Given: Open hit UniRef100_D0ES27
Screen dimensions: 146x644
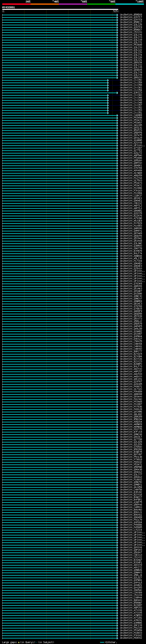Looking at the screenshot, I should [x=131, y=339].
